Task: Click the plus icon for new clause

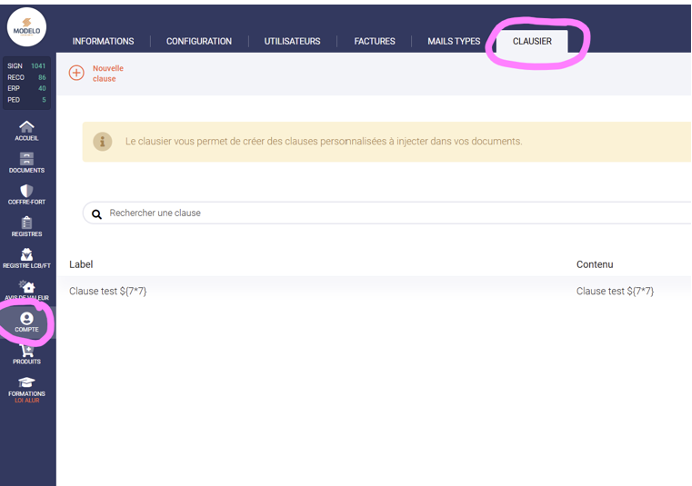Action: [x=76, y=73]
